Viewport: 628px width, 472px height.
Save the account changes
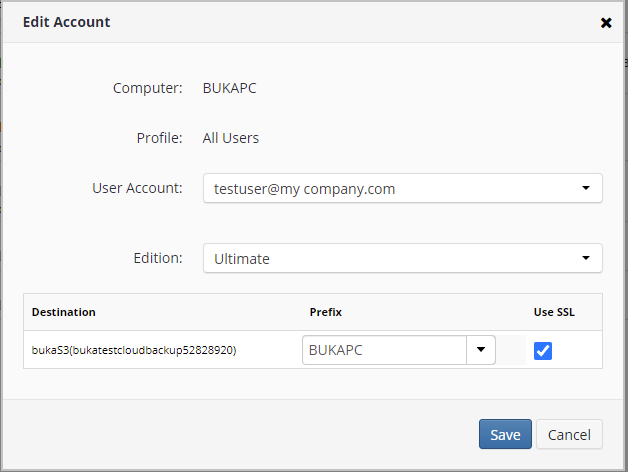click(505, 434)
